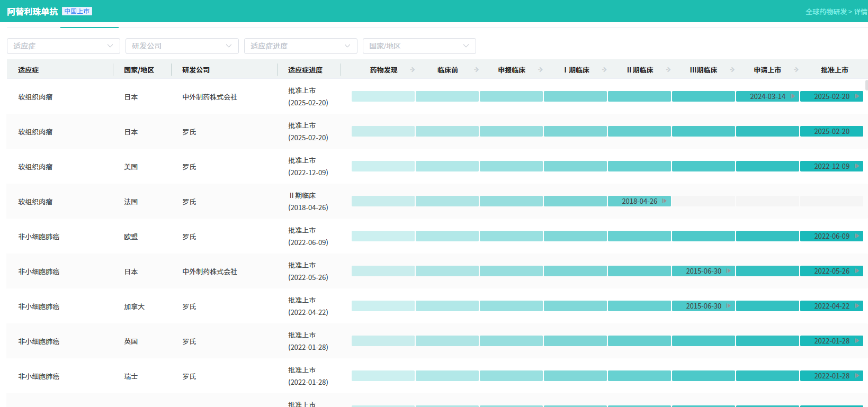Open the 适应症进度 dropdown filter
Viewport: 868px width, 407px height.
click(x=301, y=46)
